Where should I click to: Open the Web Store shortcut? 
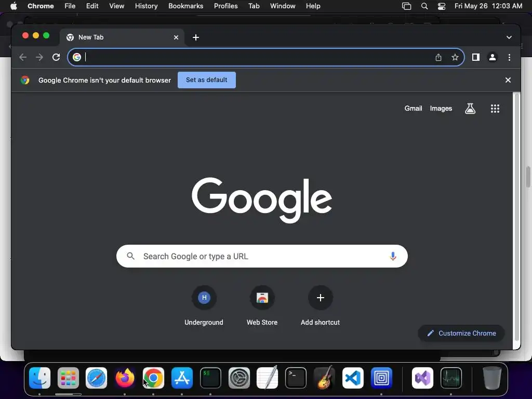coord(262,305)
